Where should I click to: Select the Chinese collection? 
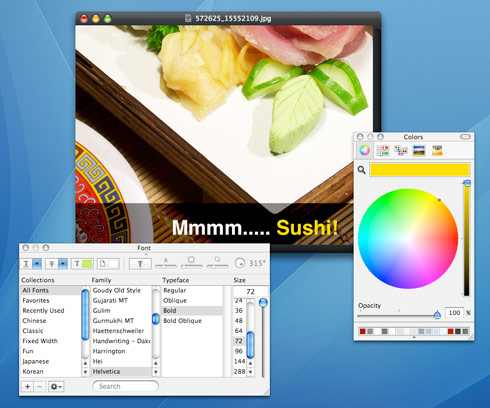tap(51, 321)
